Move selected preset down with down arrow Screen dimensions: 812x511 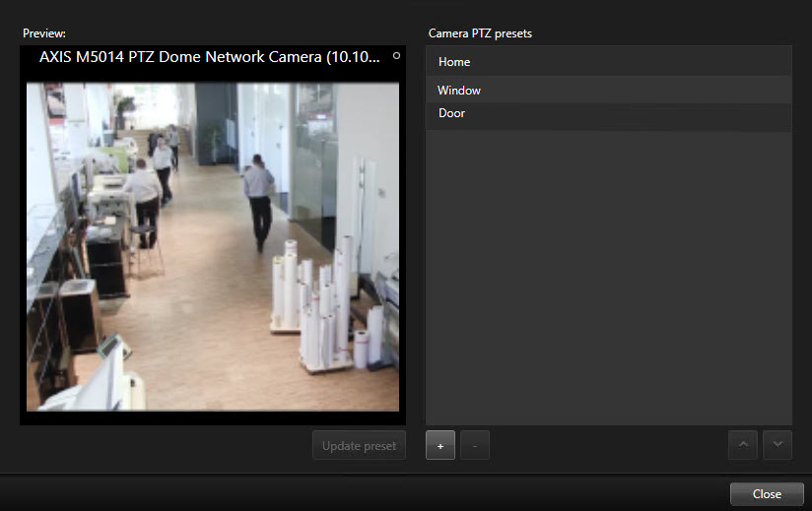point(778,445)
